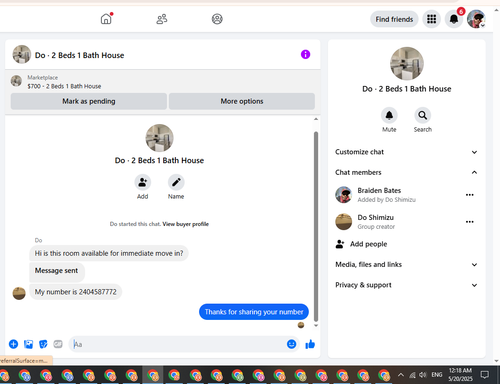500x384 pixels.
Task: Click the volume icon in system tray
Action: [423, 375]
